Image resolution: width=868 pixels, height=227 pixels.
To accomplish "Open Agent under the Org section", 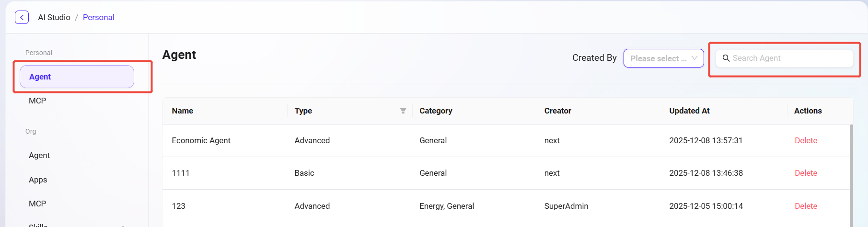I will click(39, 155).
